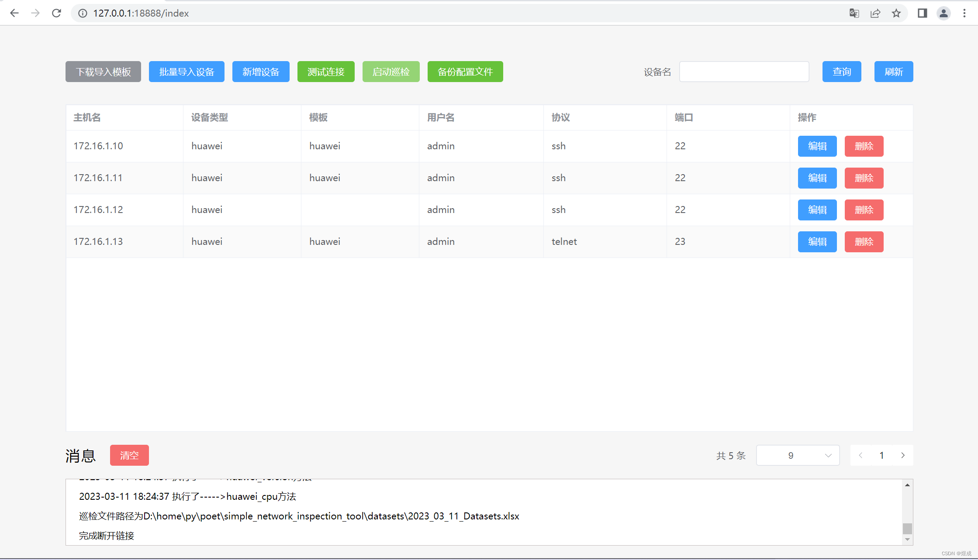Click the 设备名 search input field
Image resolution: width=978 pixels, height=560 pixels.
click(x=744, y=72)
